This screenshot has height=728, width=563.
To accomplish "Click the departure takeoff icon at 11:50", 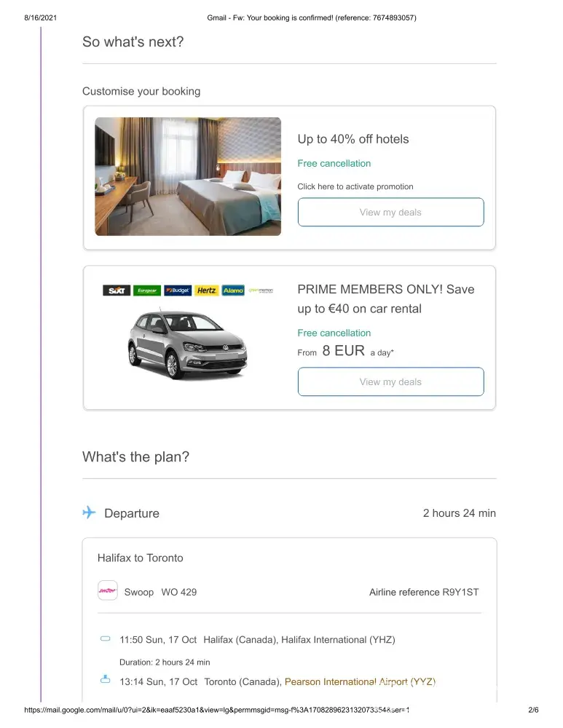I will click(105, 639).
